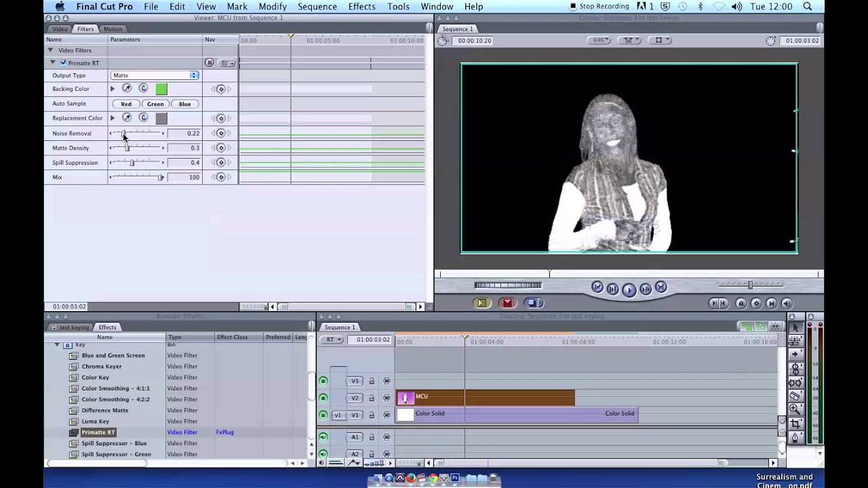
Task: Toggle V1 track visibility
Action: coord(323,415)
